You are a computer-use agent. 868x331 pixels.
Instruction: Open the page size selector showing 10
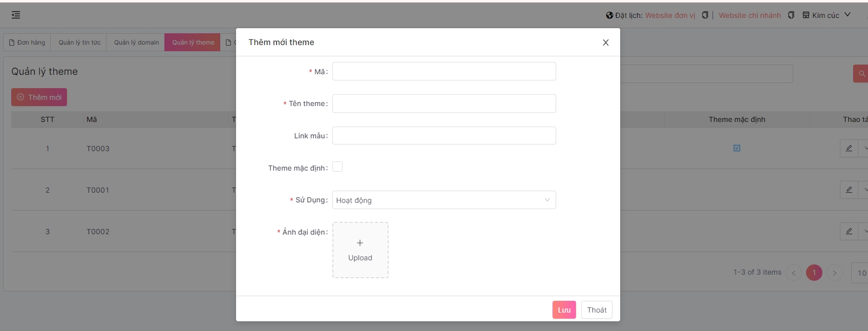[861, 273]
